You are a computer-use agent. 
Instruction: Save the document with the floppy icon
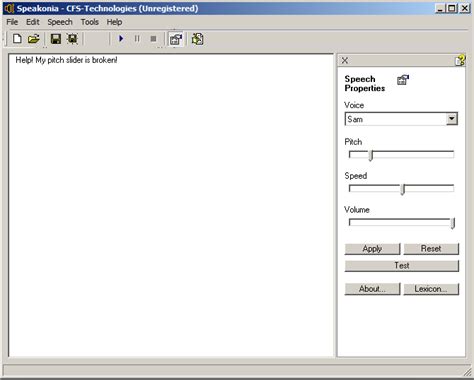pyautogui.click(x=56, y=39)
